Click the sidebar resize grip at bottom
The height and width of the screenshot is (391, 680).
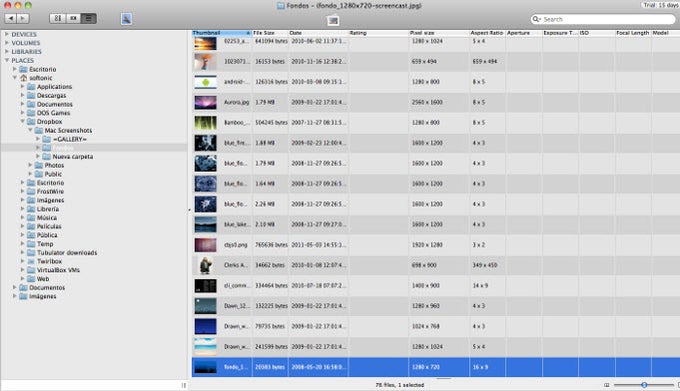[x=183, y=385]
